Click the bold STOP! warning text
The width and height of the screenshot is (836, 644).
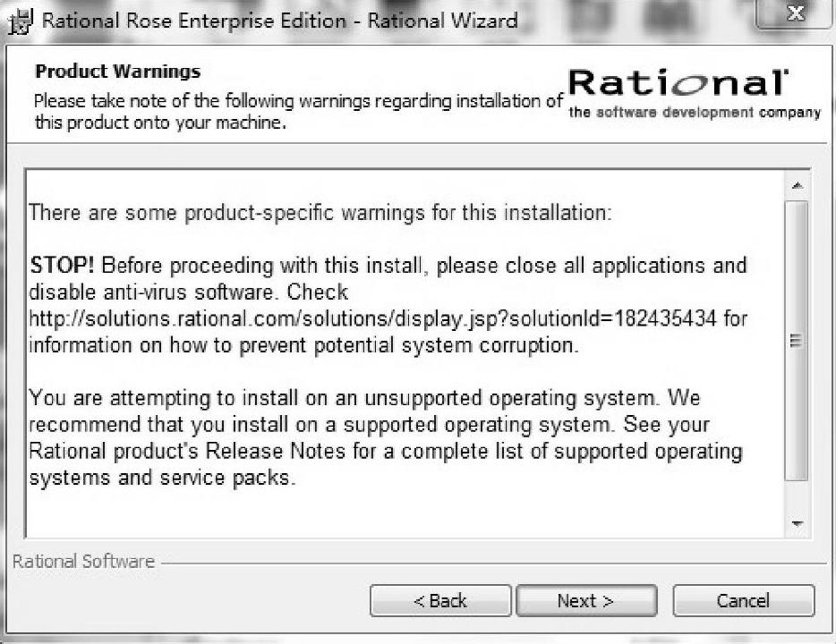click(63, 266)
